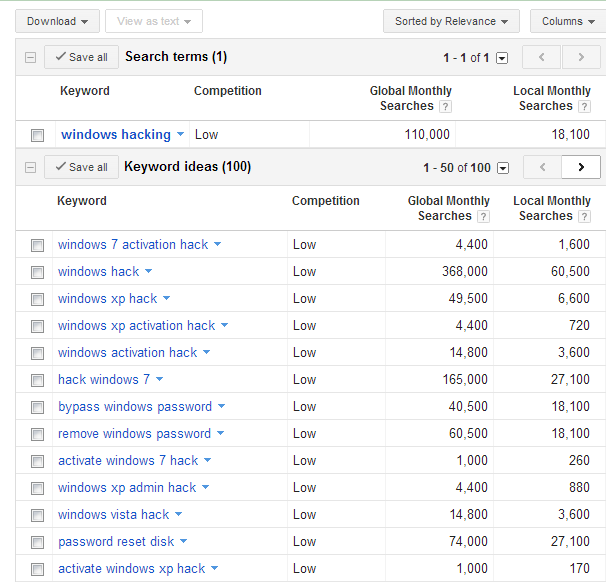Go to next page of Keyword ideas

(581, 167)
